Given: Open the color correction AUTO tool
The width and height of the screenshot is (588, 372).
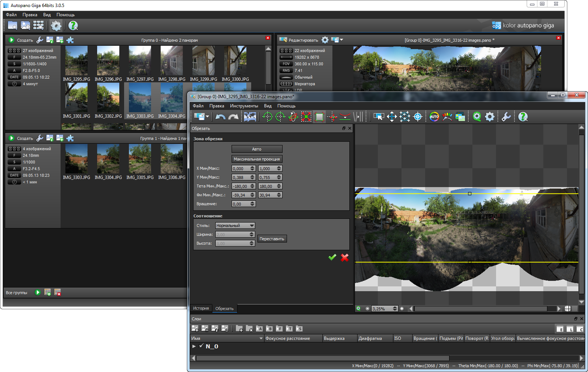Looking at the screenshot, I should [434, 117].
